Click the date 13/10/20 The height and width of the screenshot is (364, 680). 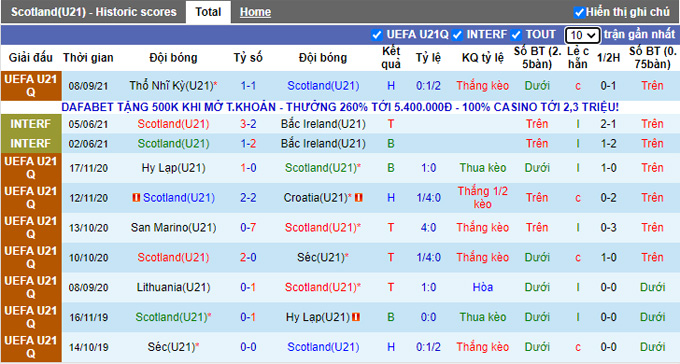(88, 228)
